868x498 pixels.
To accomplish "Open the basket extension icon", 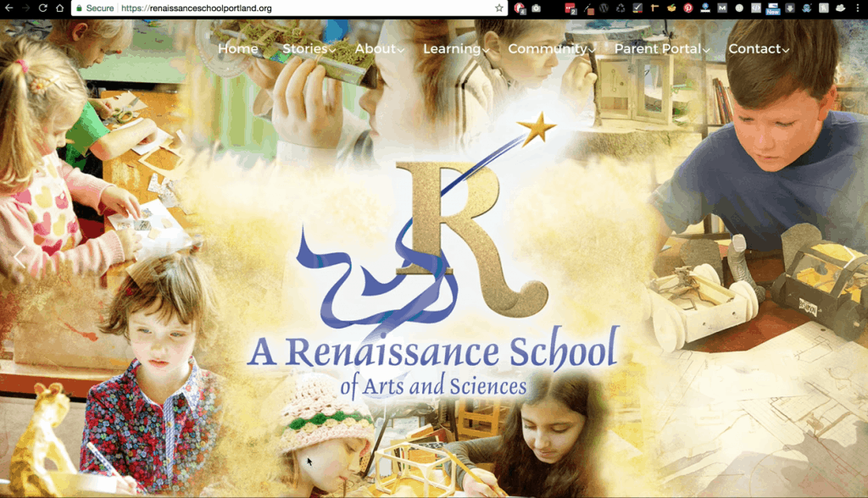I will tap(671, 8).
